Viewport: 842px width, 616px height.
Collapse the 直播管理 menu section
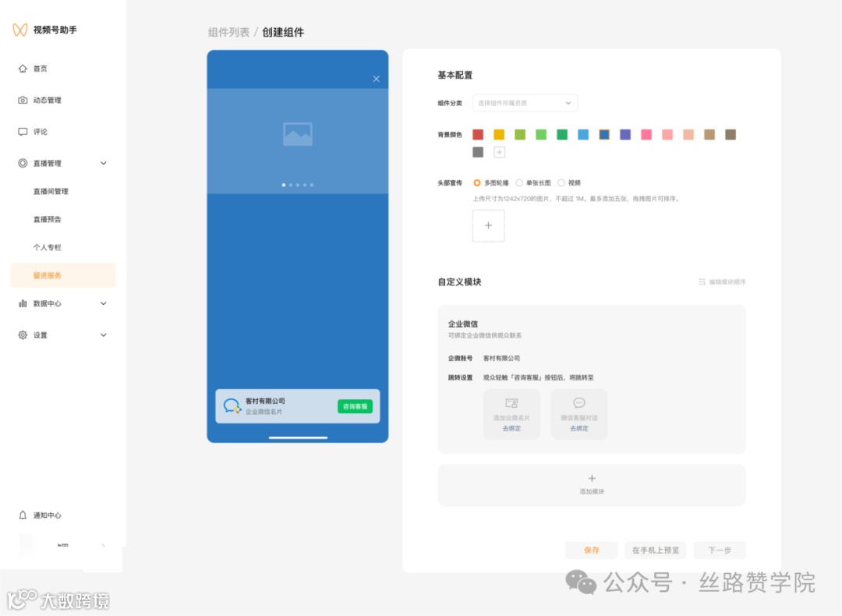103,163
